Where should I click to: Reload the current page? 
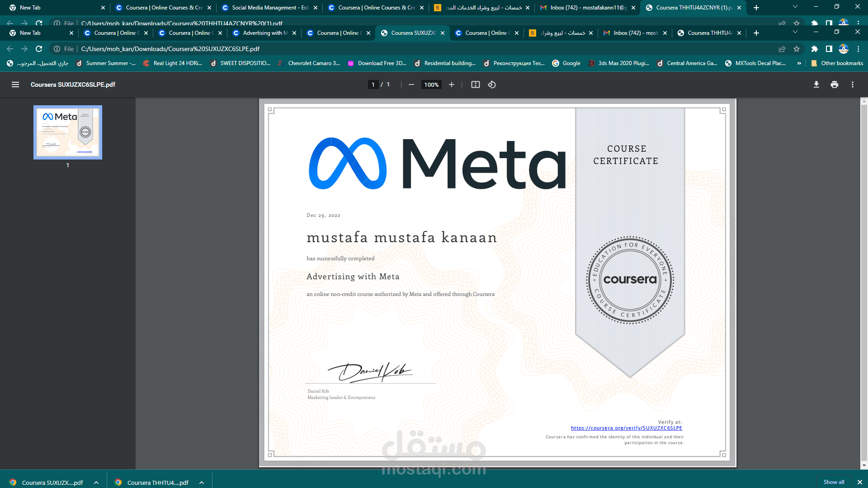[x=39, y=49]
